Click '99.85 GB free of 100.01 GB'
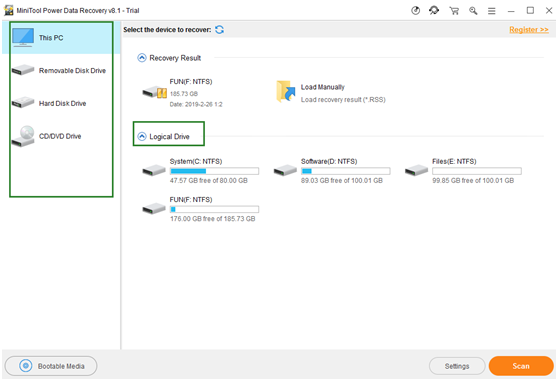This screenshot has height=381, width=558. pyautogui.click(x=473, y=181)
